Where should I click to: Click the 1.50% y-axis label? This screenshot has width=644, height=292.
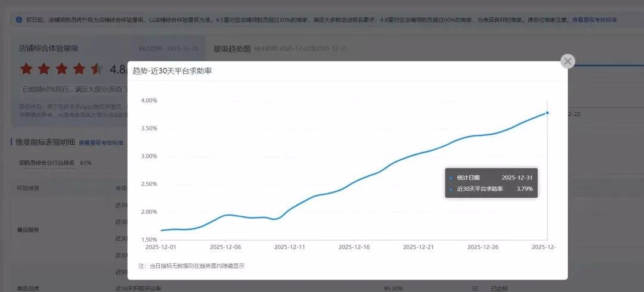(x=149, y=240)
